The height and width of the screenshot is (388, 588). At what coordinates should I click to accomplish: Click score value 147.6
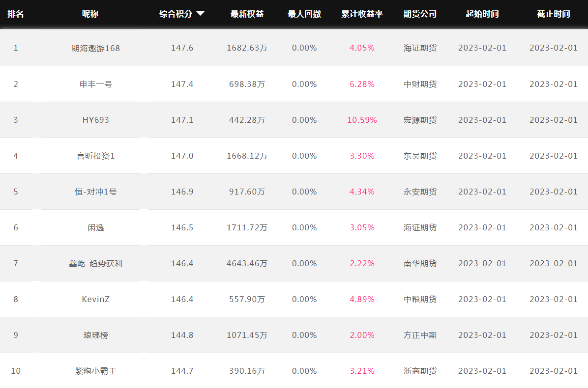[182, 48]
